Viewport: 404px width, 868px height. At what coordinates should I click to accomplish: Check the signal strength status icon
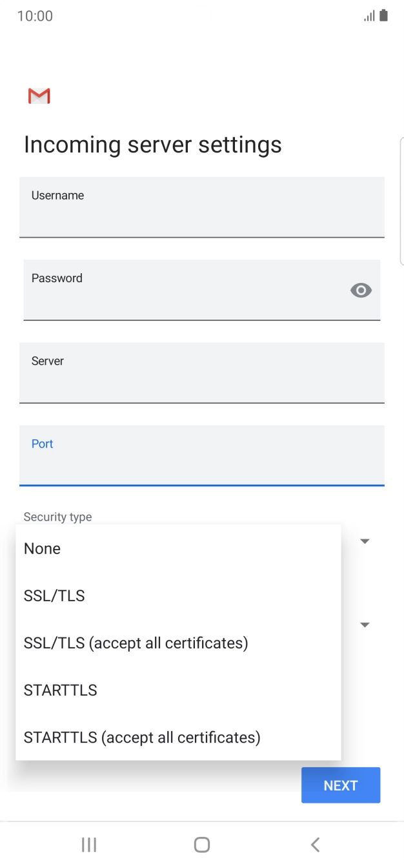(369, 16)
